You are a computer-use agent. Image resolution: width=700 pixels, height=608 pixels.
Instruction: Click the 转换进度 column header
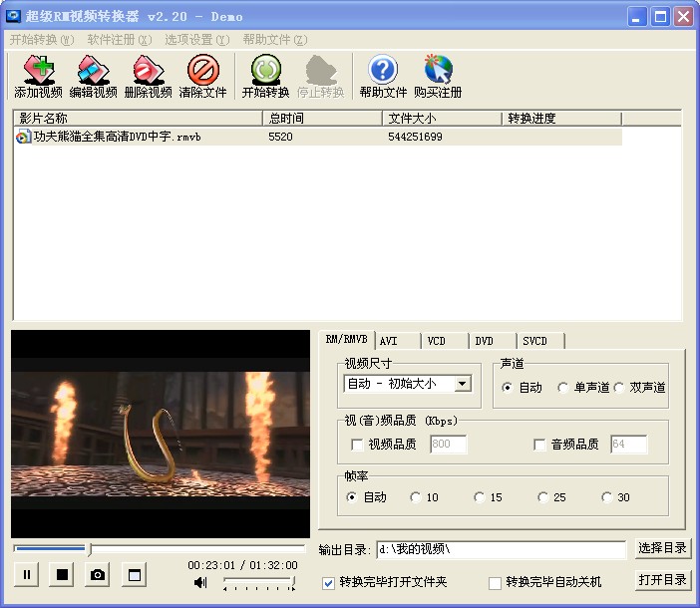pos(561,119)
